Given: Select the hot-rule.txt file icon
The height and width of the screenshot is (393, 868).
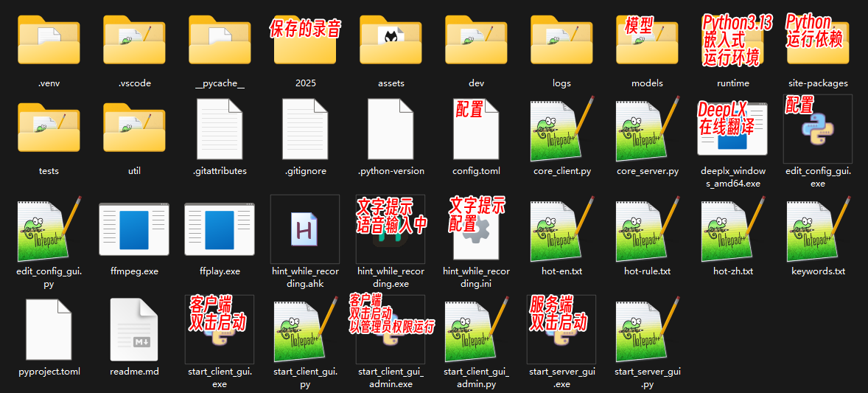Looking at the screenshot, I should pyautogui.click(x=647, y=229).
